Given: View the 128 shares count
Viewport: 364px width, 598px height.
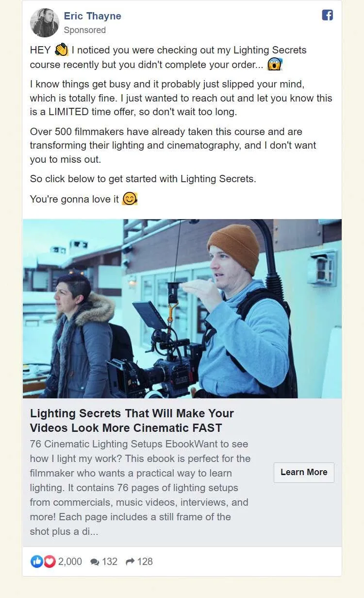Looking at the screenshot, I should (x=145, y=562).
